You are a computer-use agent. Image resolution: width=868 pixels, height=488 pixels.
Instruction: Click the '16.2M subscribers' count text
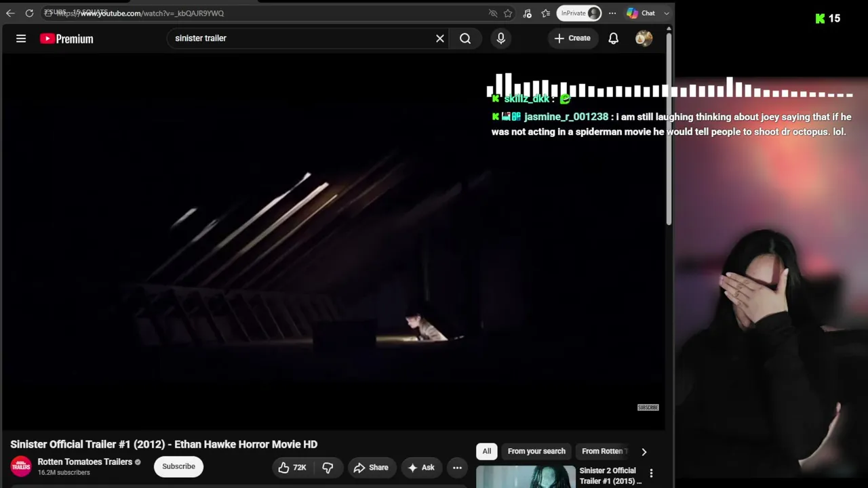pos(64,472)
